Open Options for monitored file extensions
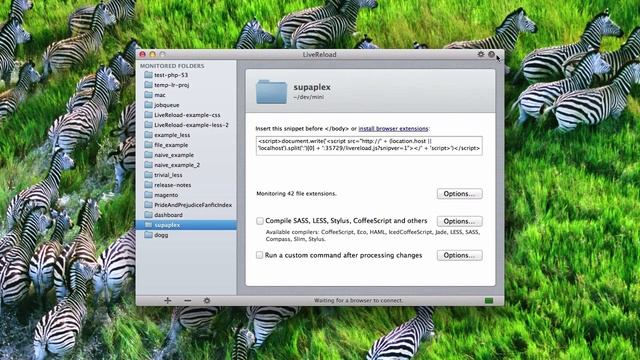The image size is (640, 360). point(460,193)
